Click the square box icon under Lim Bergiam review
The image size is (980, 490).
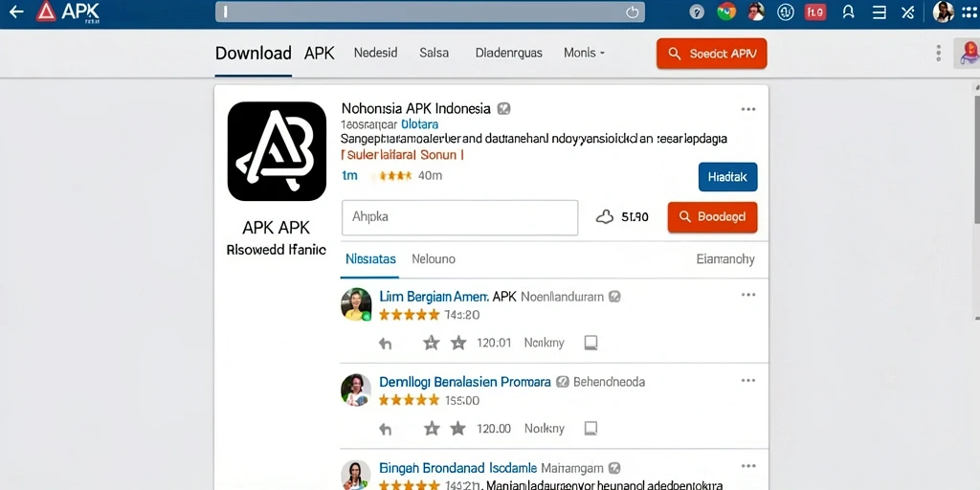point(590,343)
